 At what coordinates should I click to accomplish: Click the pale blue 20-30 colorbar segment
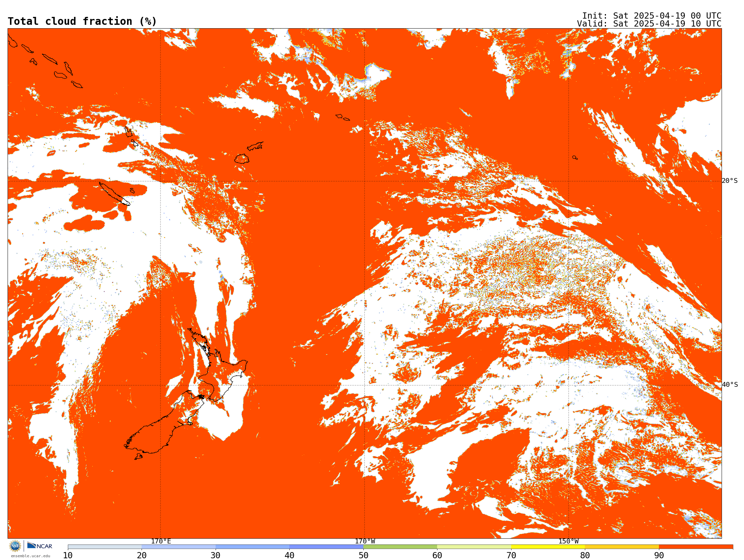(x=178, y=547)
